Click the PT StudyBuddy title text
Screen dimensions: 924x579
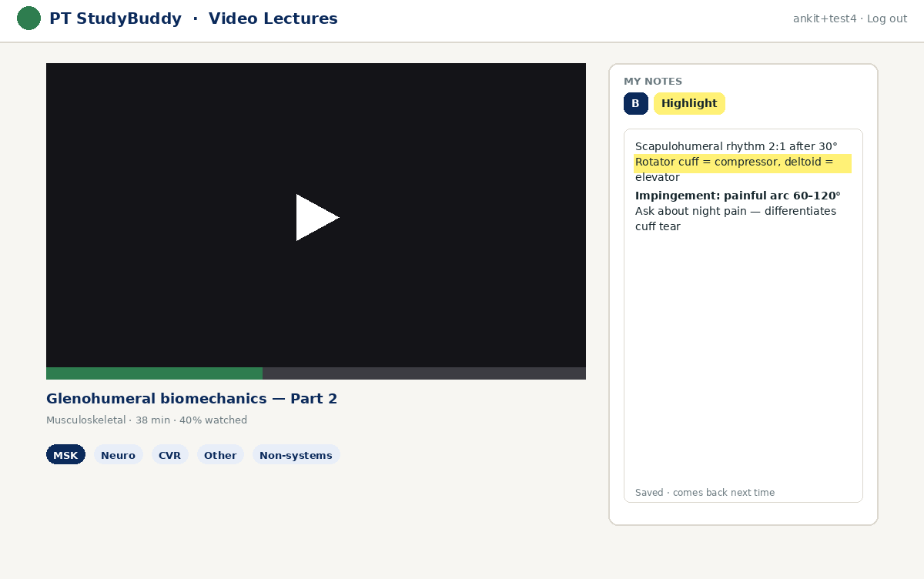[115, 18]
